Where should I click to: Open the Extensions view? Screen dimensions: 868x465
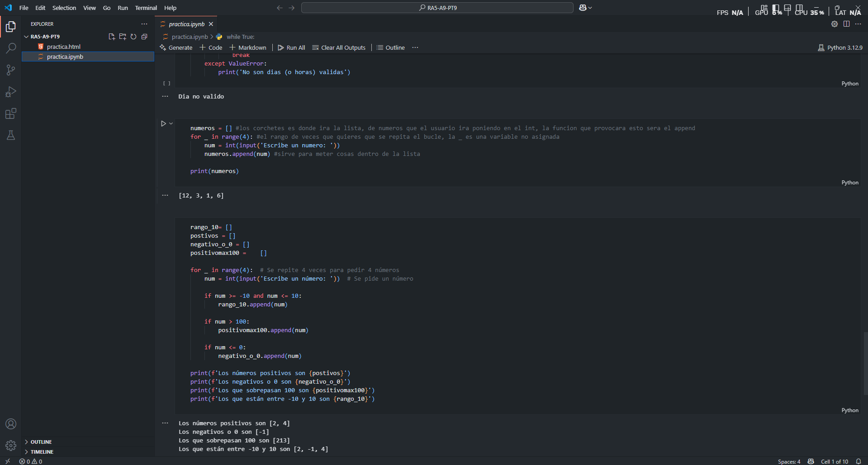(x=11, y=113)
